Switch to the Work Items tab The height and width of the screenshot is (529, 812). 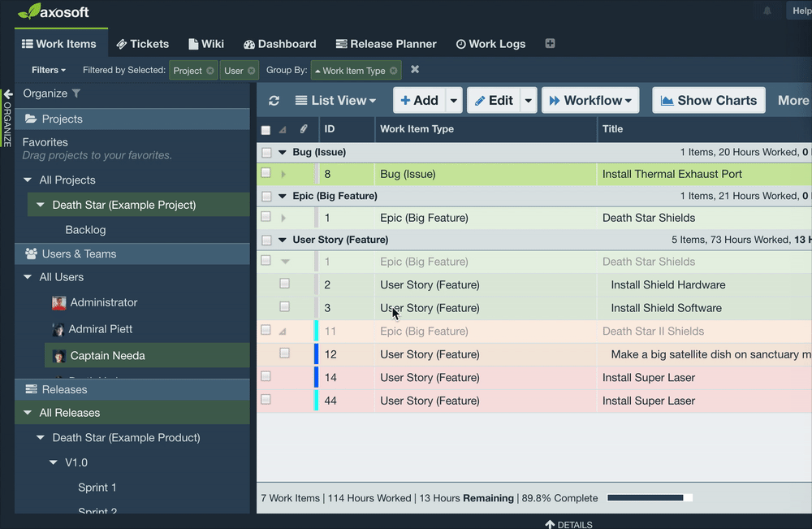click(x=59, y=44)
